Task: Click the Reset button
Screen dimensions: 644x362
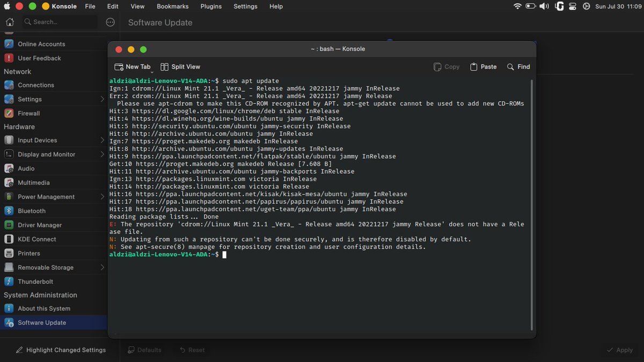Action: [192, 350]
